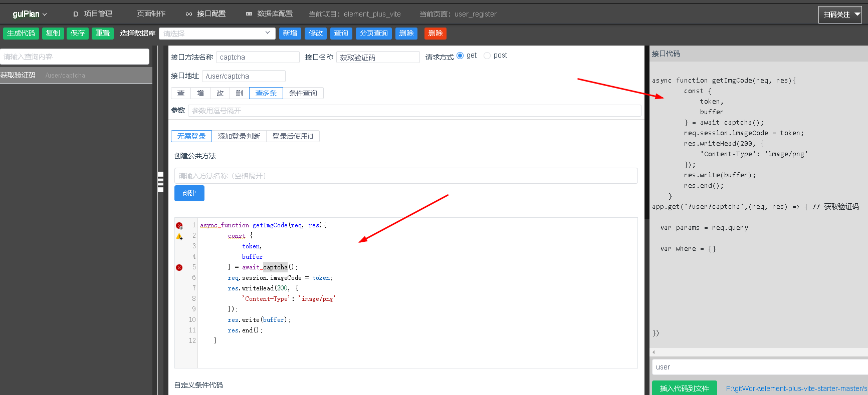Image resolution: width=868 pixels, height=395 pixels.
Task: Focus the 请输入查询内容 search field
Action: point(75,57)
